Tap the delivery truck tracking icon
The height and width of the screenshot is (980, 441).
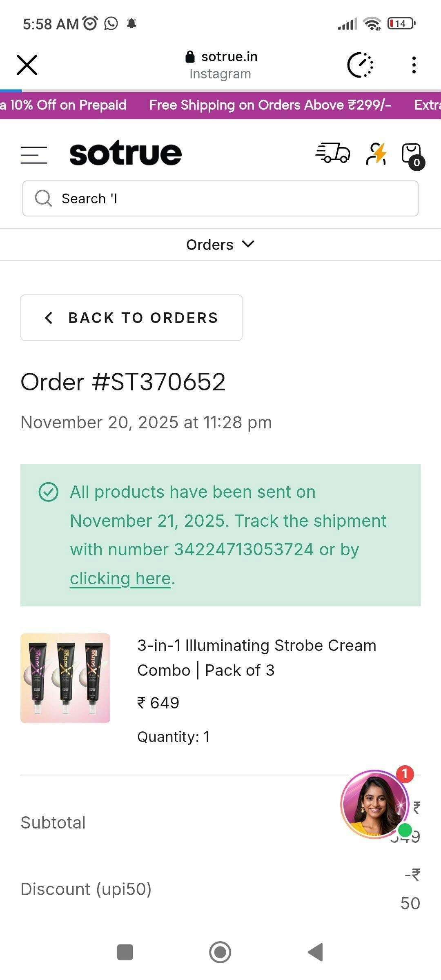333,154
